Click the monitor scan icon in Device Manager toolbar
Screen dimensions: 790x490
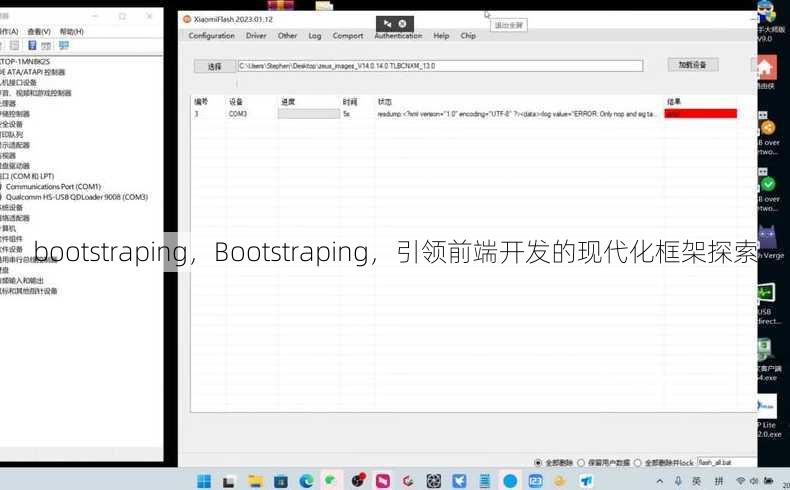click(x=64, y=45)
